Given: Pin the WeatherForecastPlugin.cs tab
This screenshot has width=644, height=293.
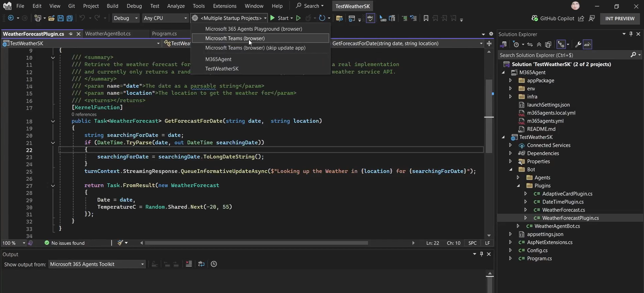Looking at the screenshot, I should tap(70, 34).
